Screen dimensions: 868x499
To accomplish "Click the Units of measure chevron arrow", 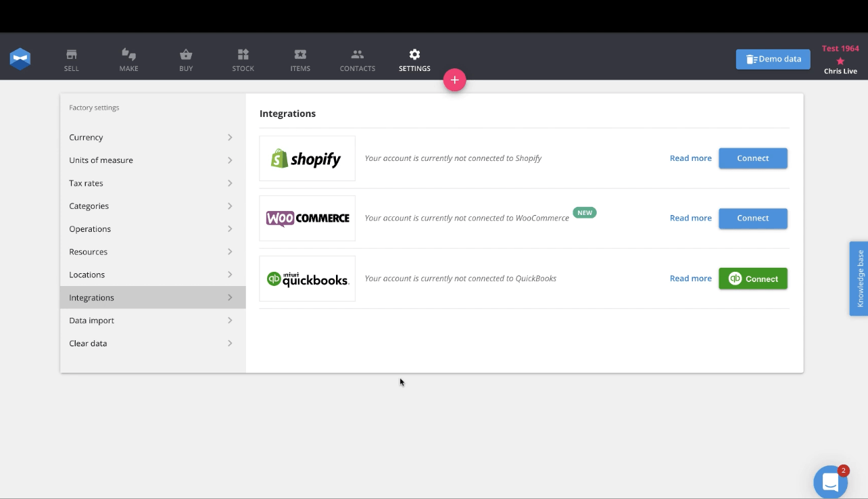I will (230, 160).
